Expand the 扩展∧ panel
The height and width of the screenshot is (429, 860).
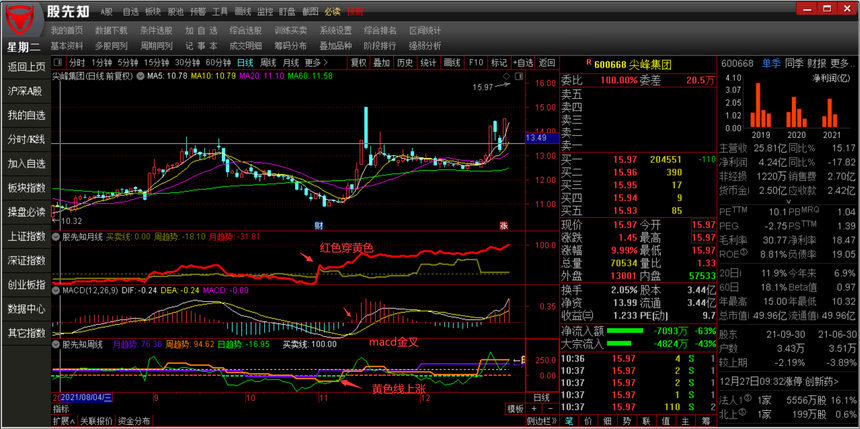point(64,421)
